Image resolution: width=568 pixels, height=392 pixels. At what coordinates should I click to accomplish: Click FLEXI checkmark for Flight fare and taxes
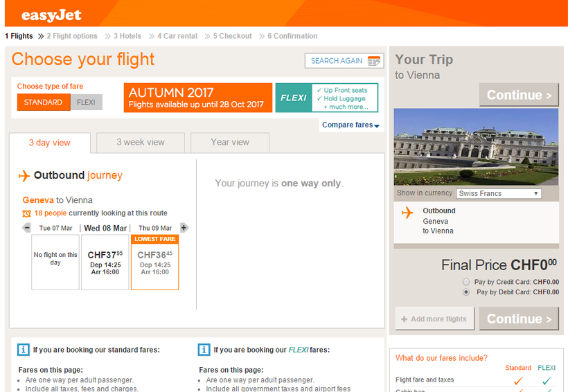point(547,380)
